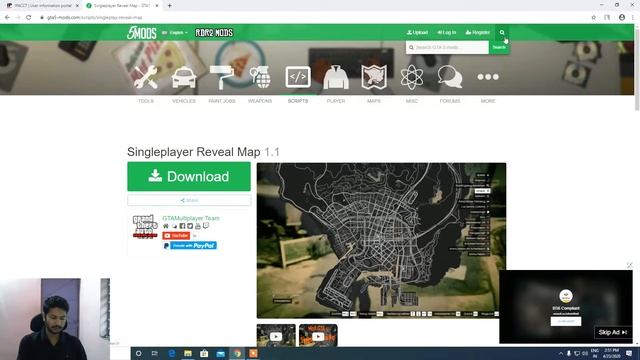
Task: Click the browser address bar
Action: point(314,18)
